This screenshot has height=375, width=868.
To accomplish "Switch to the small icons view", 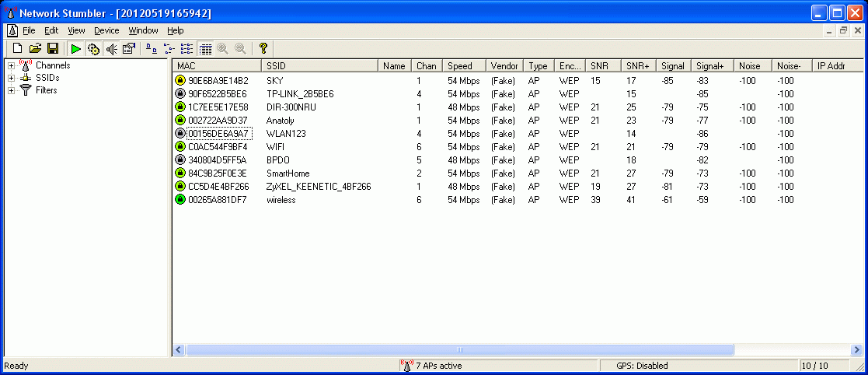I will 169,49.
